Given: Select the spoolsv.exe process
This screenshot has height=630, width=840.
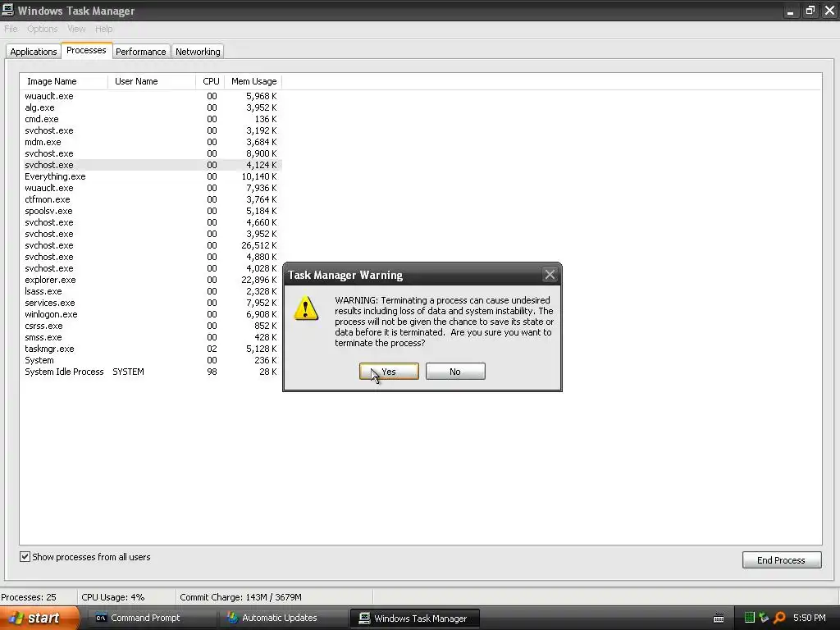Looking at the screenshot, I should click(151, 211).
